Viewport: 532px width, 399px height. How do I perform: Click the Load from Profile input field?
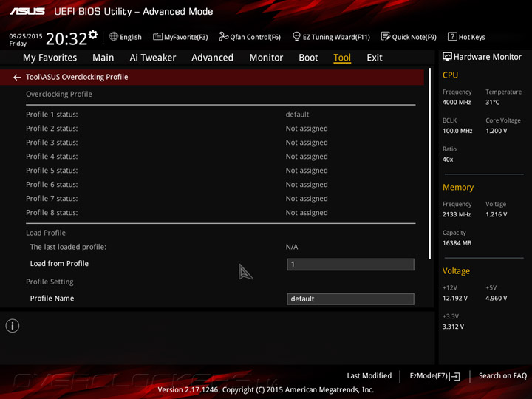coord(350,265)
